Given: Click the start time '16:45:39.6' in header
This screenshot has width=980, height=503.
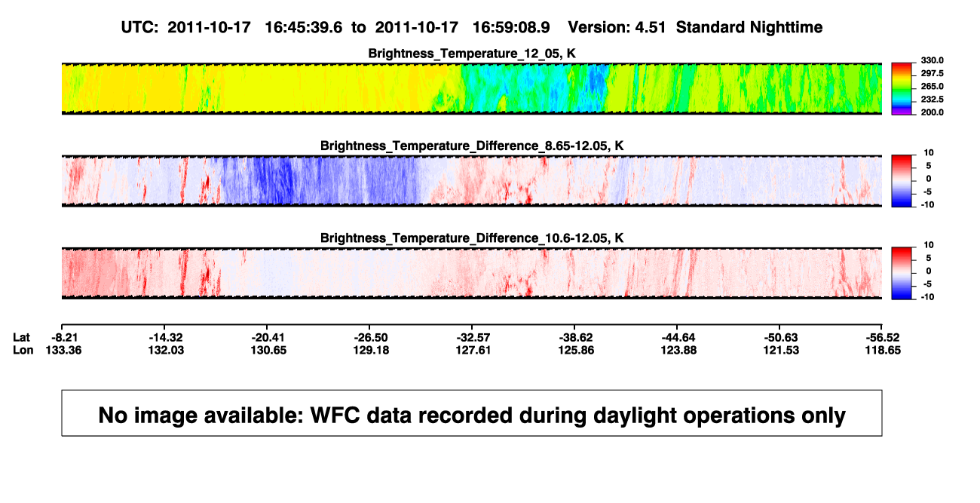Looking at the screenshot, I should pos(304,27).
